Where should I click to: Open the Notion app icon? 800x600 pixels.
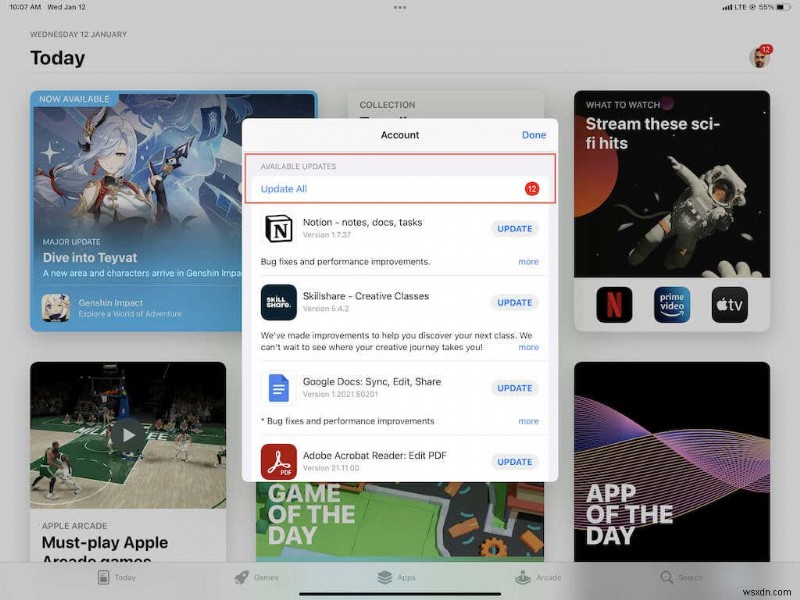[x=281, y=229]
